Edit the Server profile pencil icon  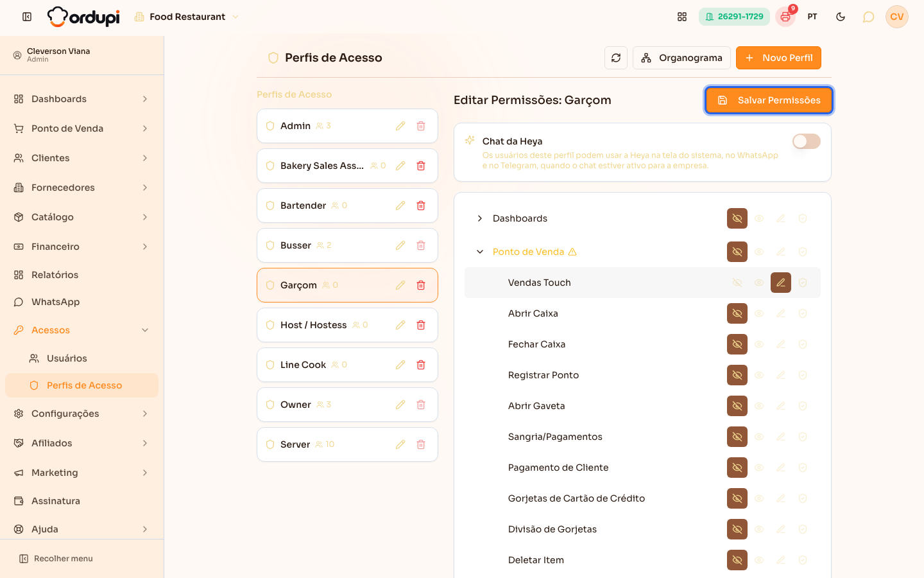[x=400, y=444]
